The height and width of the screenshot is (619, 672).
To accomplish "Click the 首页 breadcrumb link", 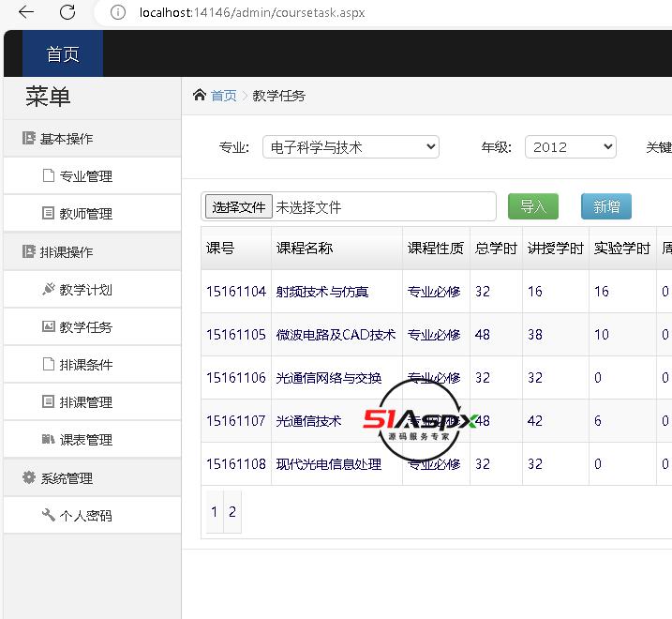I will click(224, 96).
